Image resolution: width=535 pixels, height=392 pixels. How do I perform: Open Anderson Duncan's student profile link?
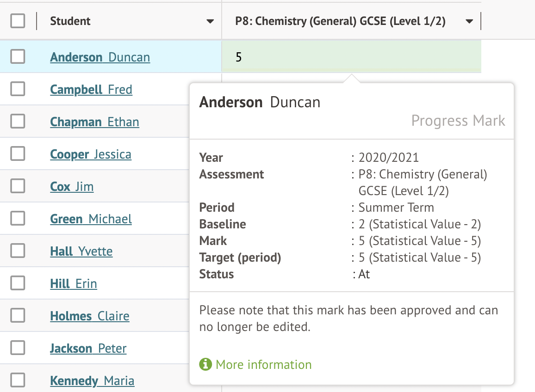100,57
